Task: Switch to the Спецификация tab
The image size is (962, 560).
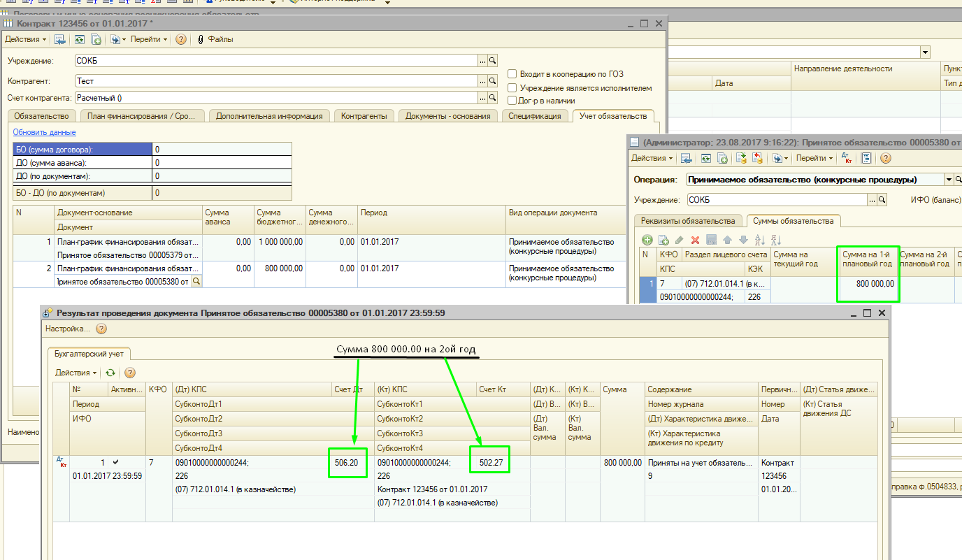Action: 534,116
